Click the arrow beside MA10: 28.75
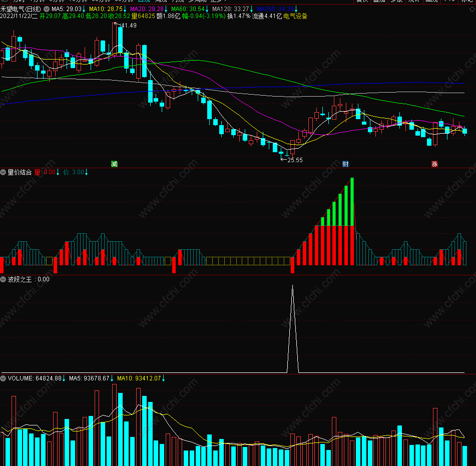Image resolution: width=476 pixels, height=466 pixels. (125, 9)
